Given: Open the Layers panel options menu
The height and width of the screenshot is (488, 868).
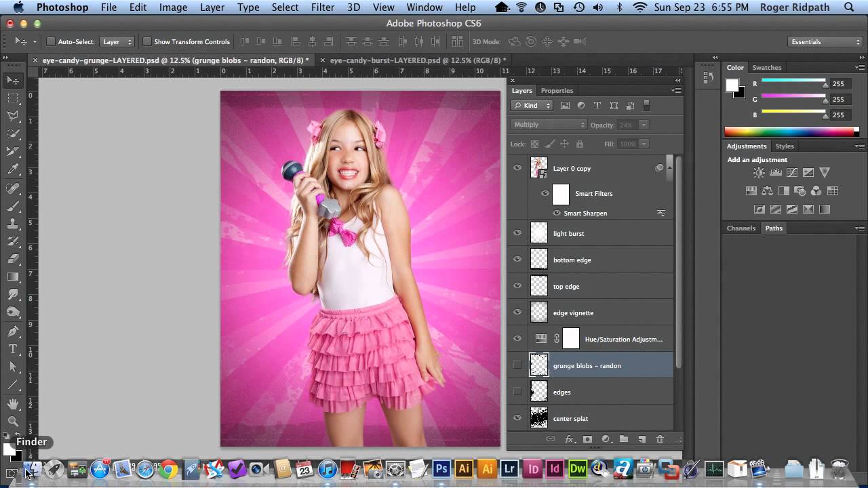Looking at the screenshot, I should pos(676,90).
